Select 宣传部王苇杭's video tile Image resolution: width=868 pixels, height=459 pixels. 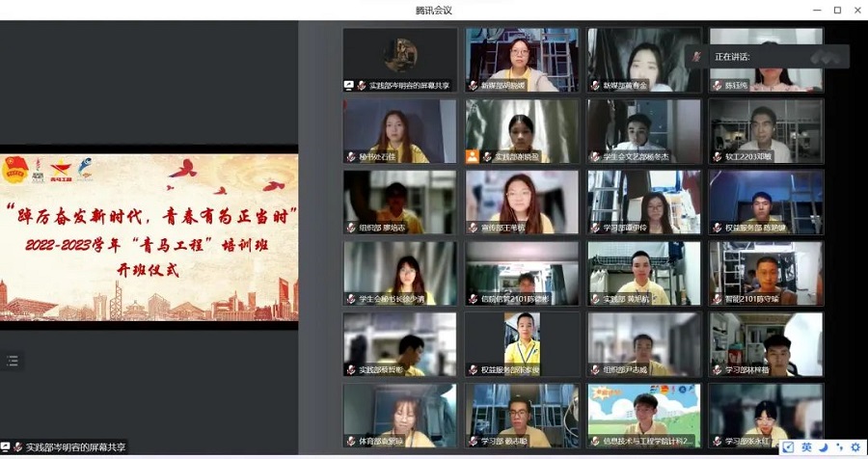pos(522,202)
